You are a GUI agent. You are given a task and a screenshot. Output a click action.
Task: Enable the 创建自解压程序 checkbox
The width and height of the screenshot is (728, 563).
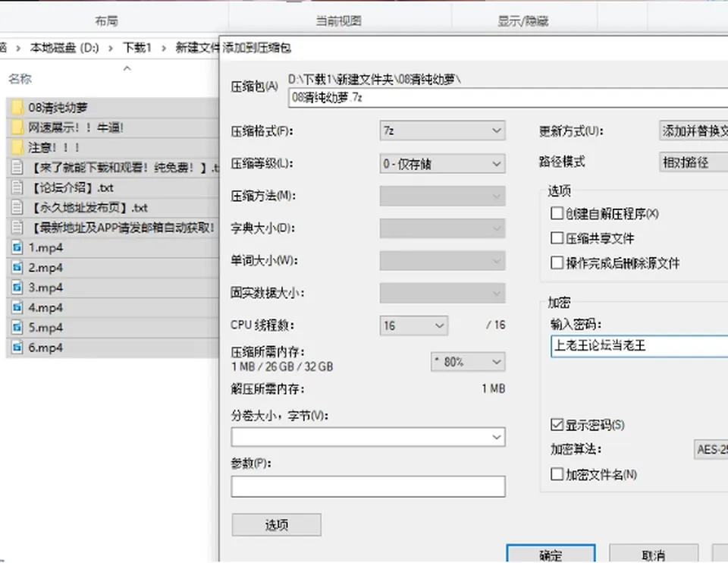click(557, 213)
